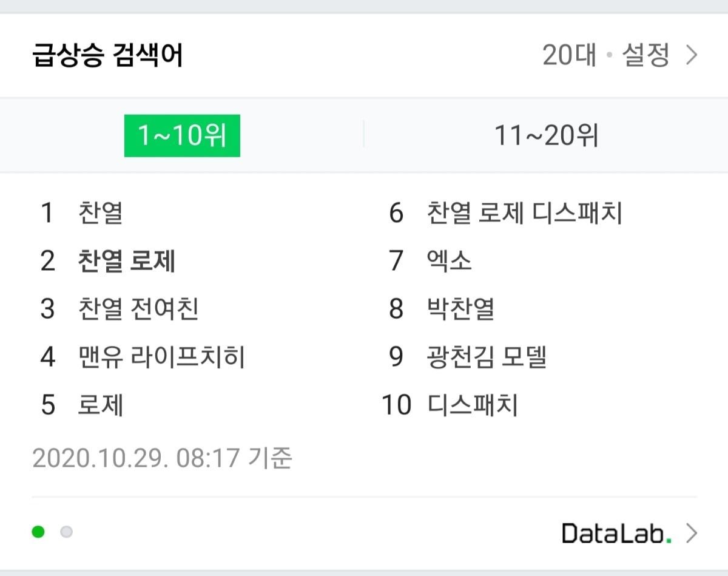Image resolution: width=728 pixels, height=576 pixels.
Task: Switch to the 11~20위 tab
Action: click(x=546, y=135)
